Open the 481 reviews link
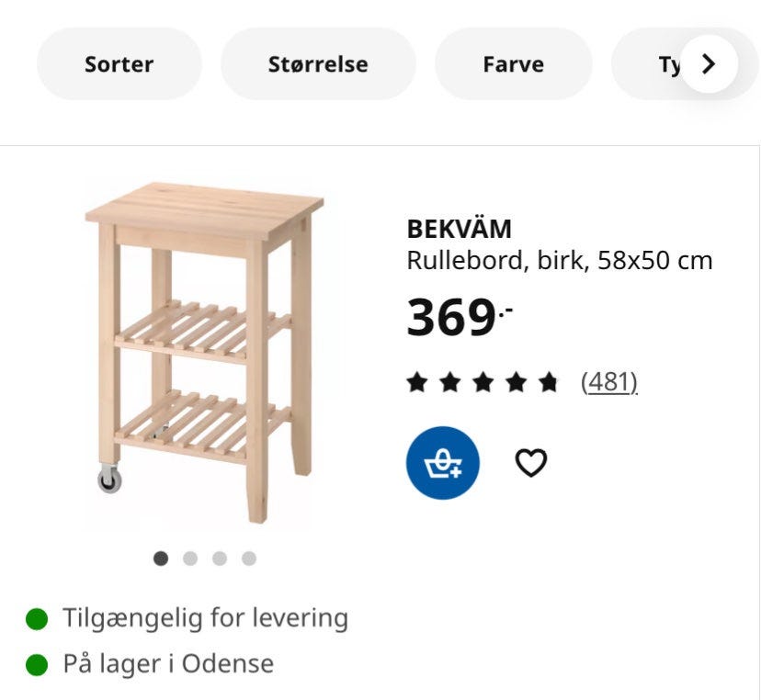 point(609,382)
